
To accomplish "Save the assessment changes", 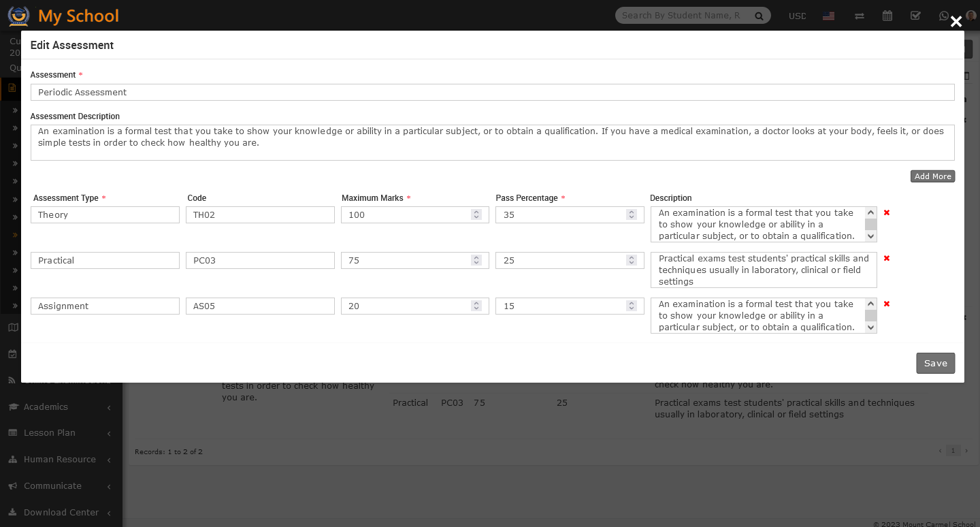I will tap(935, 363).
